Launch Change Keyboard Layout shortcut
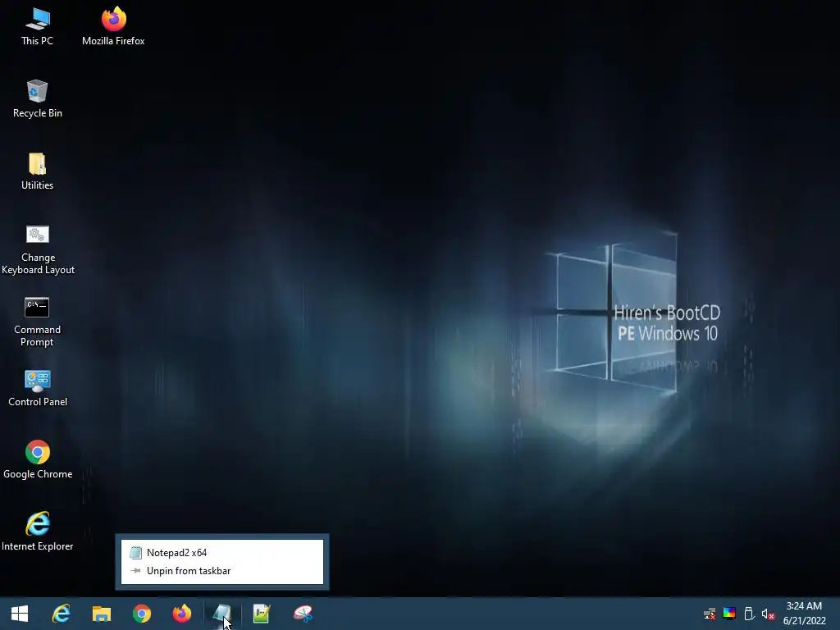Image resolution: width=840 pixels, height=630 pixels. click(38, 250)
